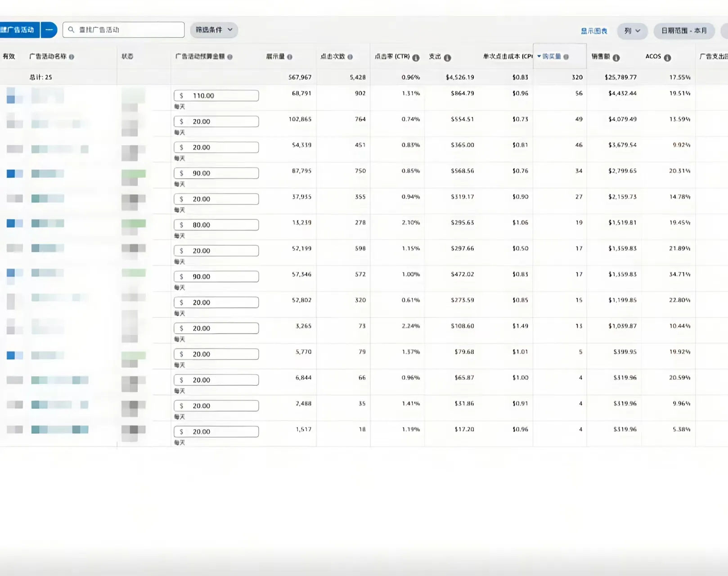Click info icon next to 广告活动预算金额
The height and width of the screenshot is (576, 728).
pos(230,57)
